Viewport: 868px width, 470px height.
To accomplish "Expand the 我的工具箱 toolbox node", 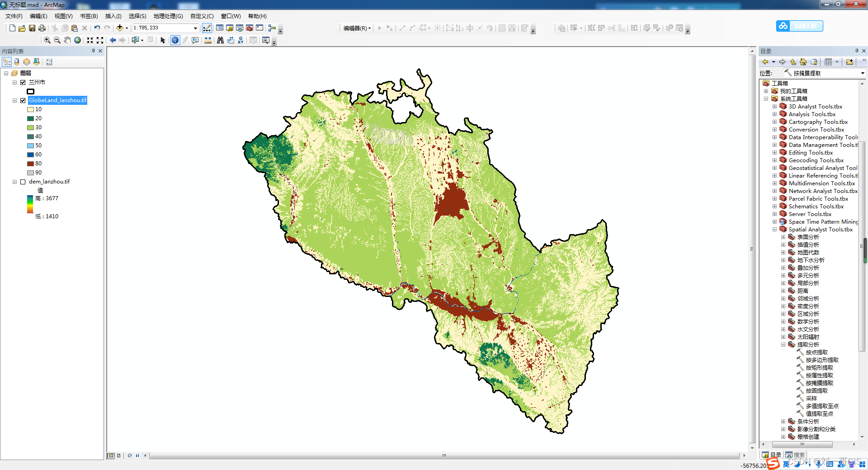I will [766, 91].
